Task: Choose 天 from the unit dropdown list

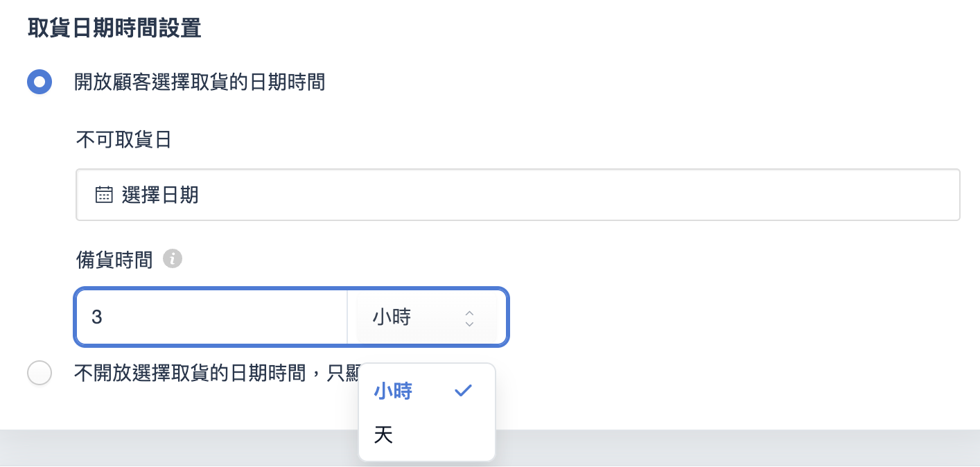Action: 383,435
